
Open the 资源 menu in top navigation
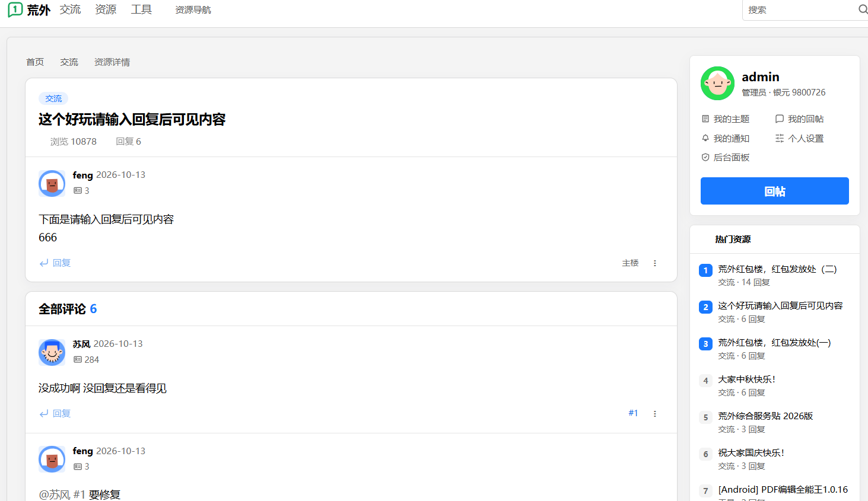click(x=106, y=9)
